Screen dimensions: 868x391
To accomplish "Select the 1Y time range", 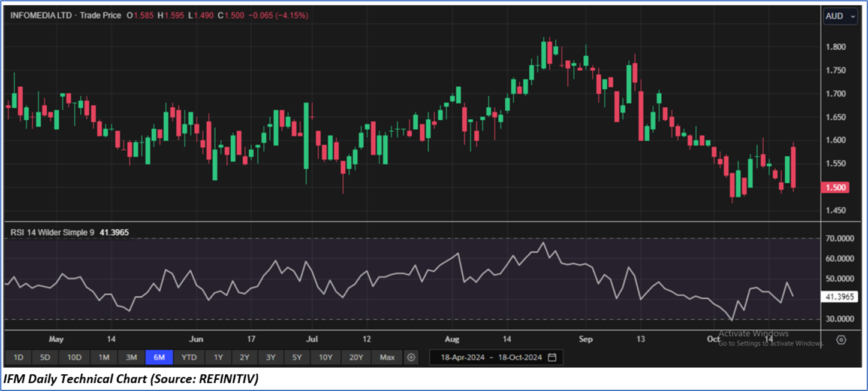I will click(x=218, y=357).
